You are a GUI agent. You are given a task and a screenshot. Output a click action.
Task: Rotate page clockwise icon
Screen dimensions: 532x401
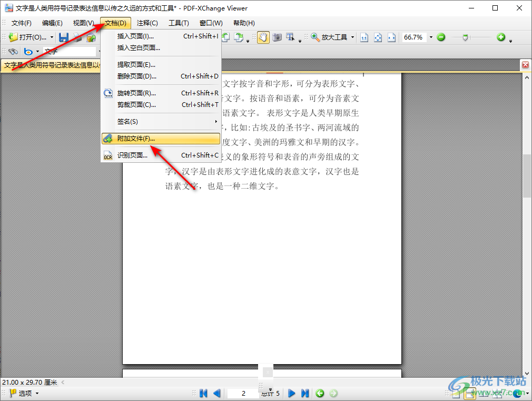click(x=239, y=37)
